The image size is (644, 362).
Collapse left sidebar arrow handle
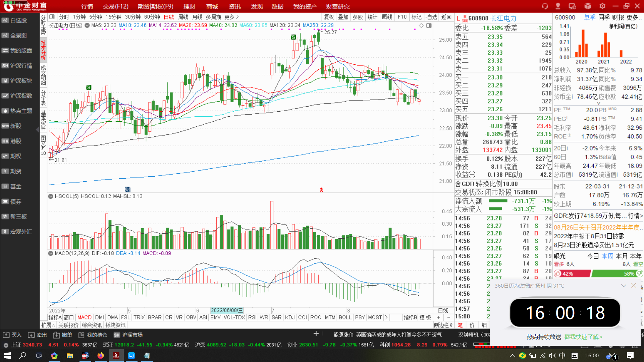tap(37, 129)
